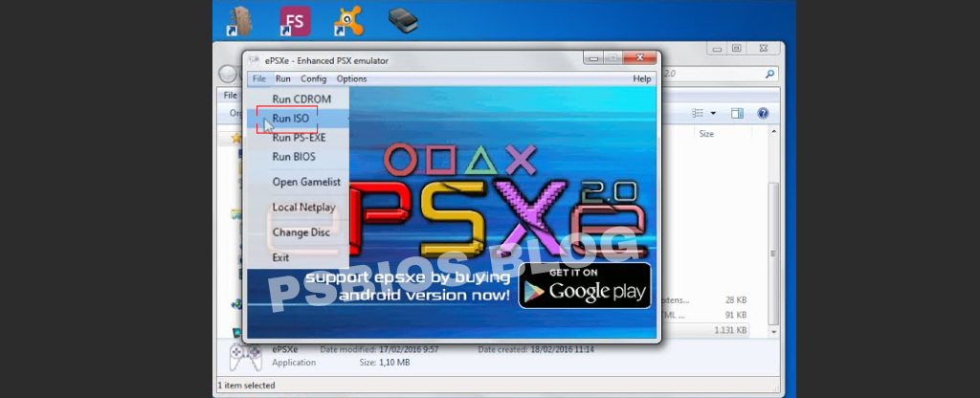Open the black device desktop icon
The image size is (980, 398).
(402, 19)
